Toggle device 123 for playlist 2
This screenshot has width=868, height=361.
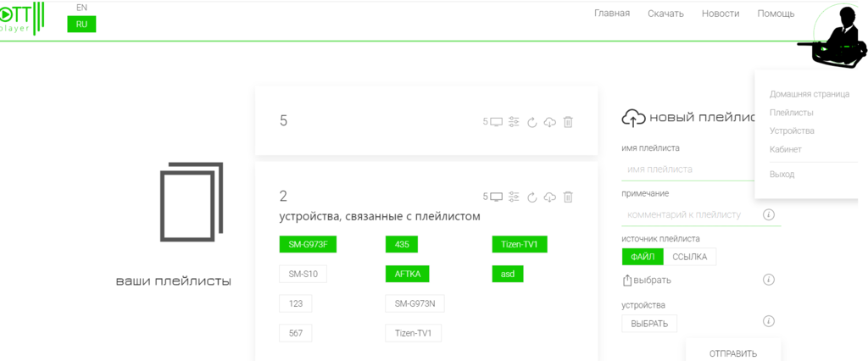(296, 303)
